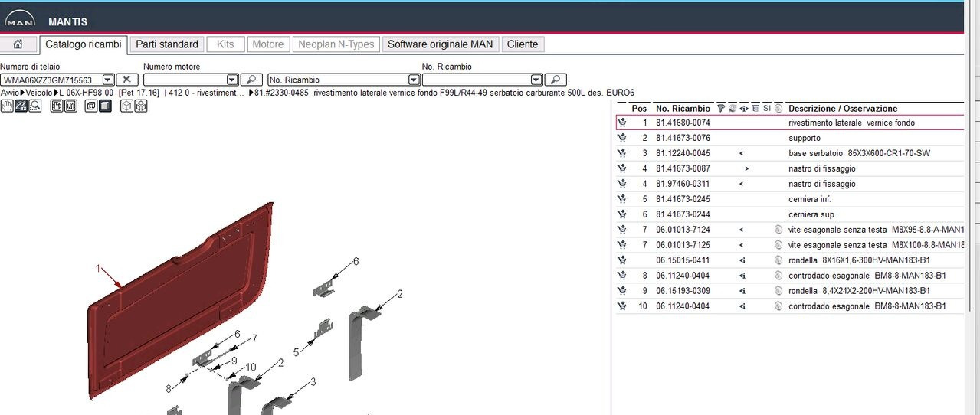The width and height of the screenshot is (980, 415).
Task: Add position 10 controdado to cart
Action: (x=622, y=306)
